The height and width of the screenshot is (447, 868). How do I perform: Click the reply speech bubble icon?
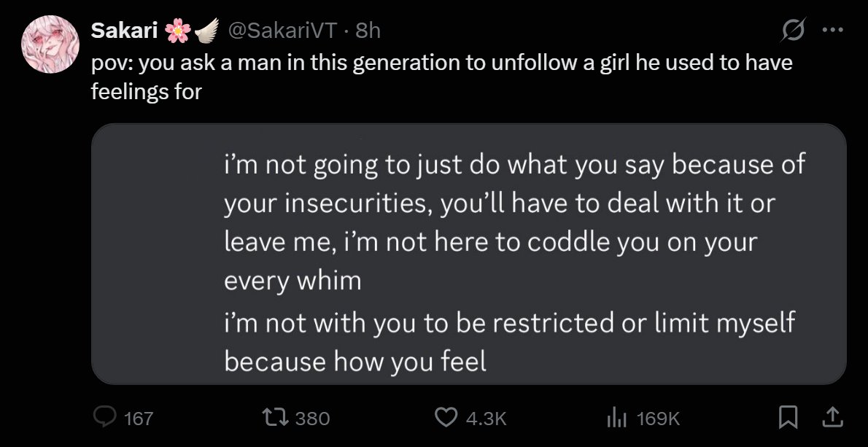(104, 417)
